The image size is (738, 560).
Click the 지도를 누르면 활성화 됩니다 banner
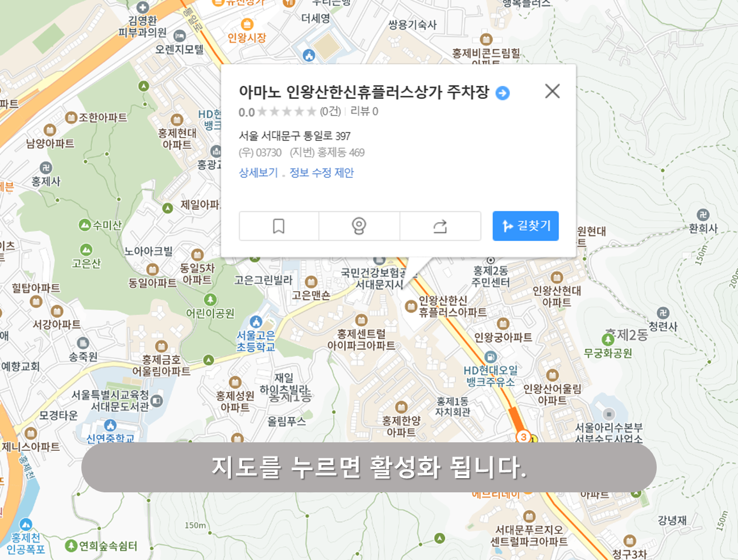pos(369,467)
